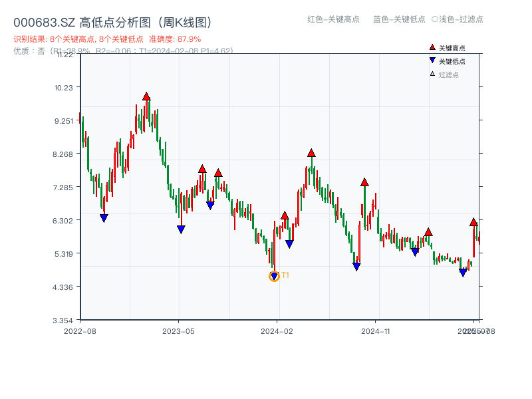The height and width of the screenshot is (399, 532).
Task: Select the blue low marker above 2023-05
Action: (x=181, y=229)
